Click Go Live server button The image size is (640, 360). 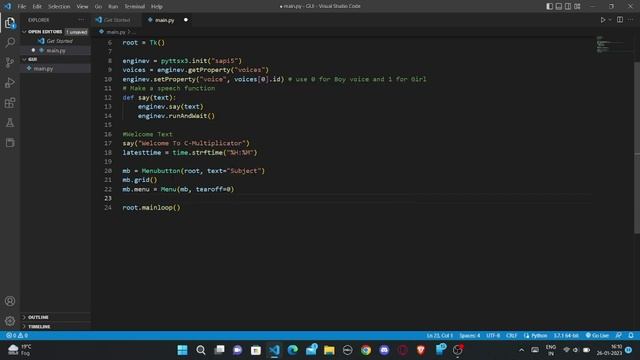click(x=597, y=336)
